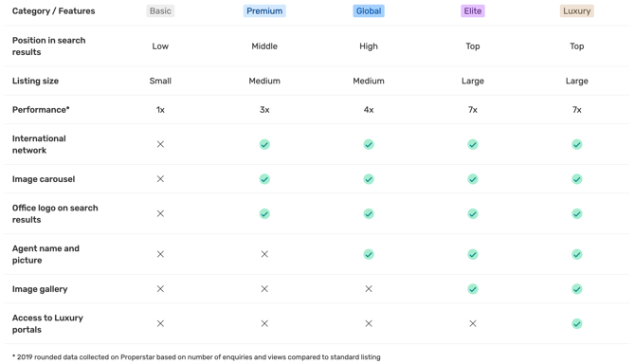
Task: Choose the Global plan badge
Action: 369,11
